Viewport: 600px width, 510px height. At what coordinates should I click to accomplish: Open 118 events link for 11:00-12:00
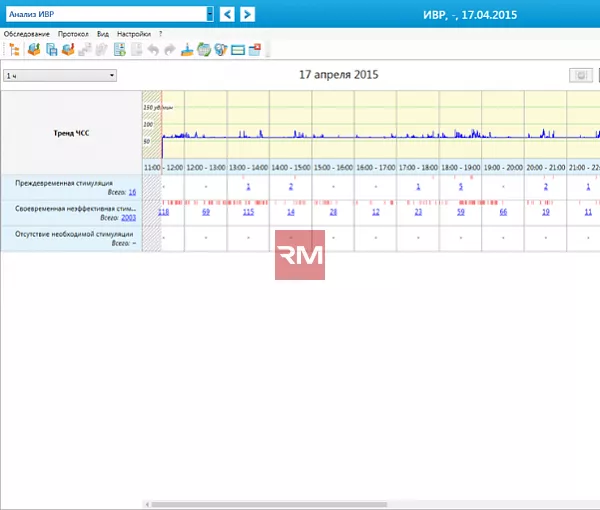164,212
